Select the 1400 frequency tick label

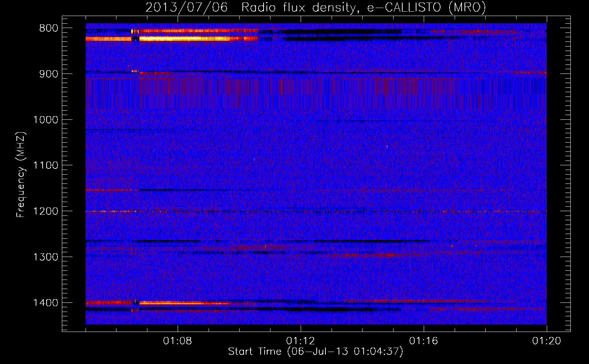[x=46, y=303]
